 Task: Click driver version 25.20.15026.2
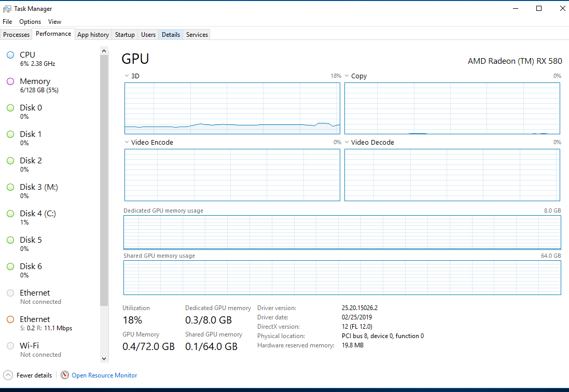359,308
